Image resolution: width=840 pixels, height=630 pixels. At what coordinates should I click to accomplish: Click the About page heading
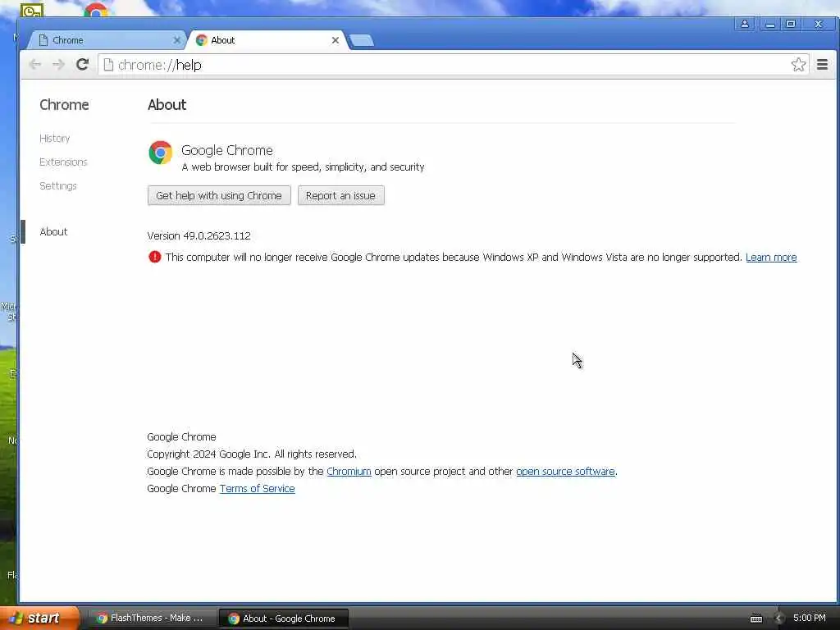click(x=167, y=104)
